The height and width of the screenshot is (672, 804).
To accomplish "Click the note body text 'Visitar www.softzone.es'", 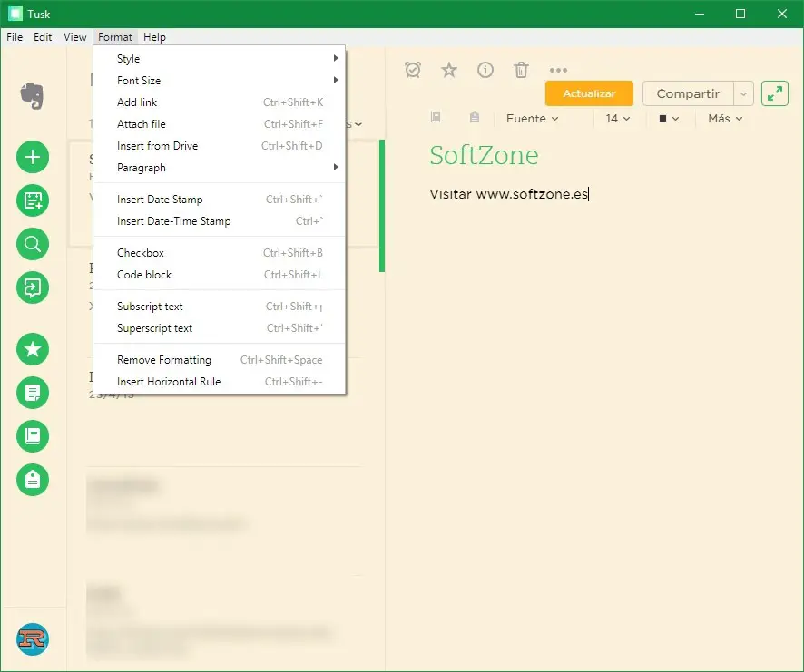I will coord(508,194).
